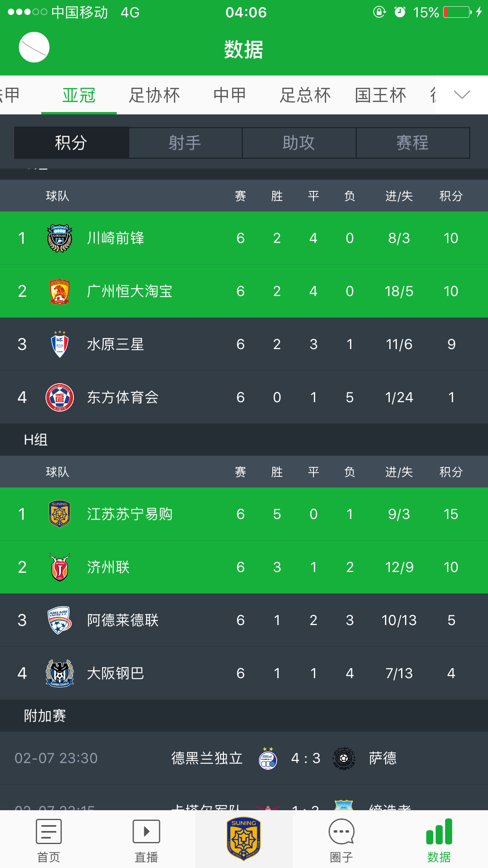Screen dimensions: 488x868
Task: Tap the 东方体育会 team emblem
Action: tap(60, 397)
